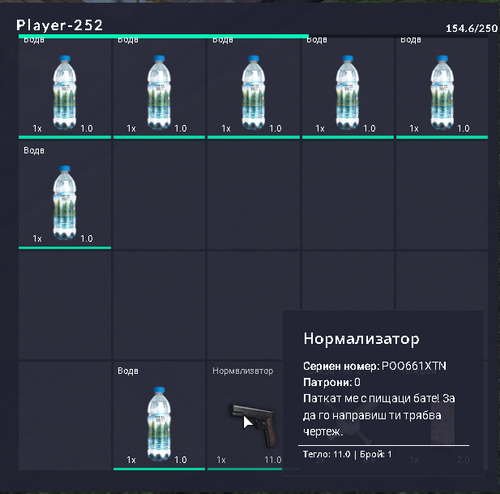Select the lone water bottle in second row
500x494 pixels.
pyautogui.click(x=65, y=202)
